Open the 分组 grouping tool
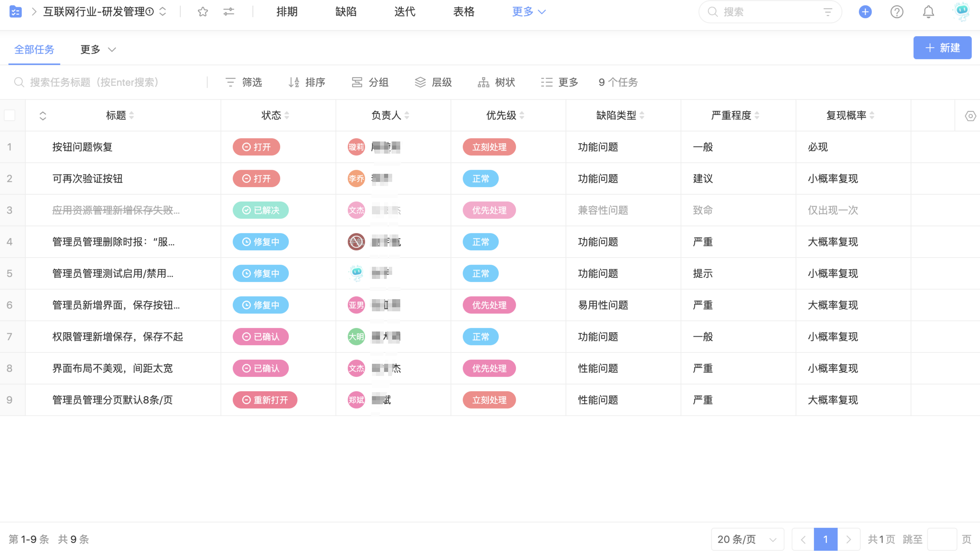This screenshot has width=980, height=556. click(x=370, y=82)
